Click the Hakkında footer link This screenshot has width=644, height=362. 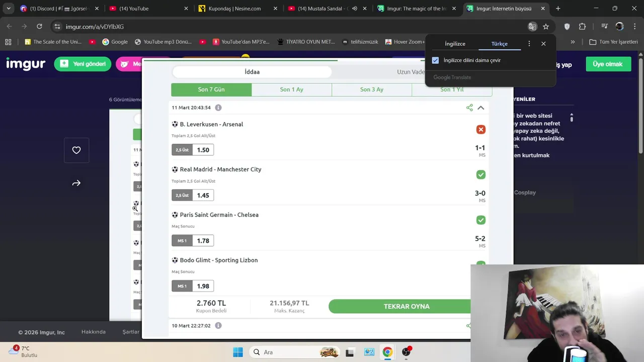pos(94,332)
